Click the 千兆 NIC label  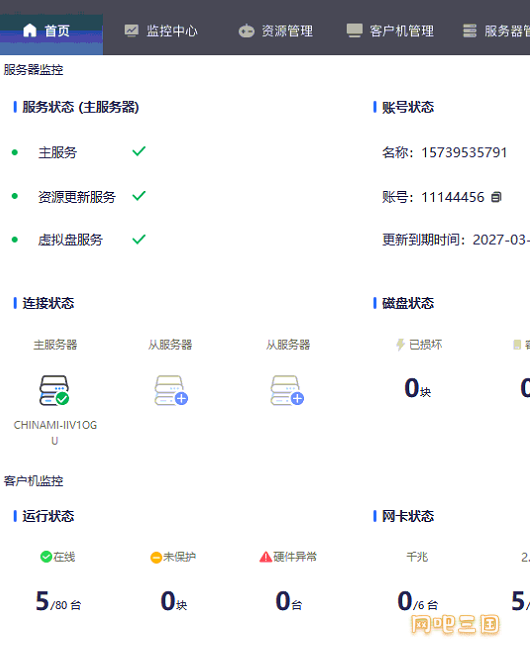coord(417,557)
